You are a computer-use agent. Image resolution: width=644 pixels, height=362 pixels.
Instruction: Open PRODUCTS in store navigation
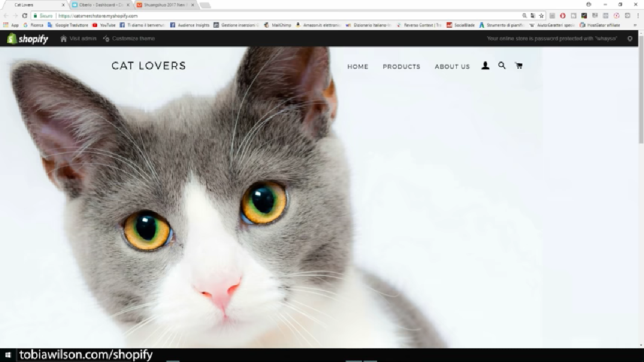pos(401,67)
